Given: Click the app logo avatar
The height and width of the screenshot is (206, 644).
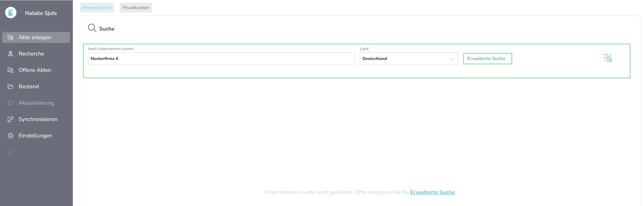Looking at the screenshot, I should point(11,13).
